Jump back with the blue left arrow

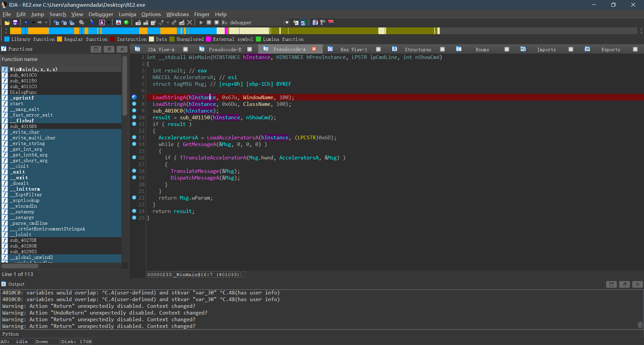coord(26,22)
